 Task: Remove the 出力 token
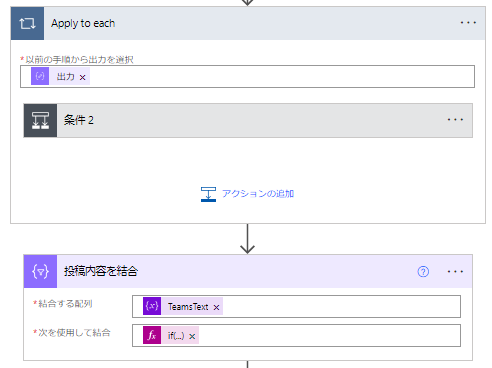point(83,77)
